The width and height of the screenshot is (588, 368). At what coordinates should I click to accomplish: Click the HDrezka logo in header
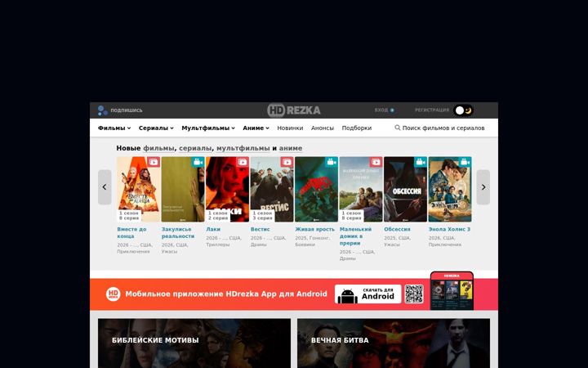pyautogui.click(x=294, y=110)
